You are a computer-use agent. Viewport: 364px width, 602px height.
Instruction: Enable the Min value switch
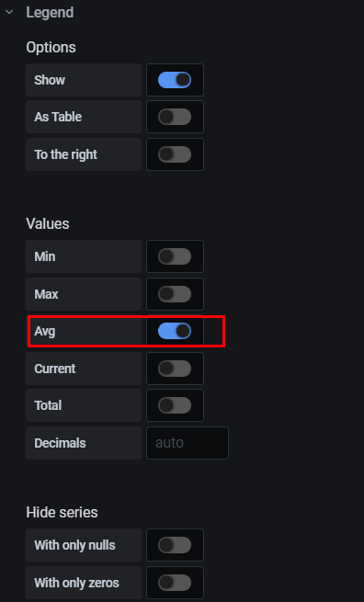pyautogui.click(x=175, y=256)
